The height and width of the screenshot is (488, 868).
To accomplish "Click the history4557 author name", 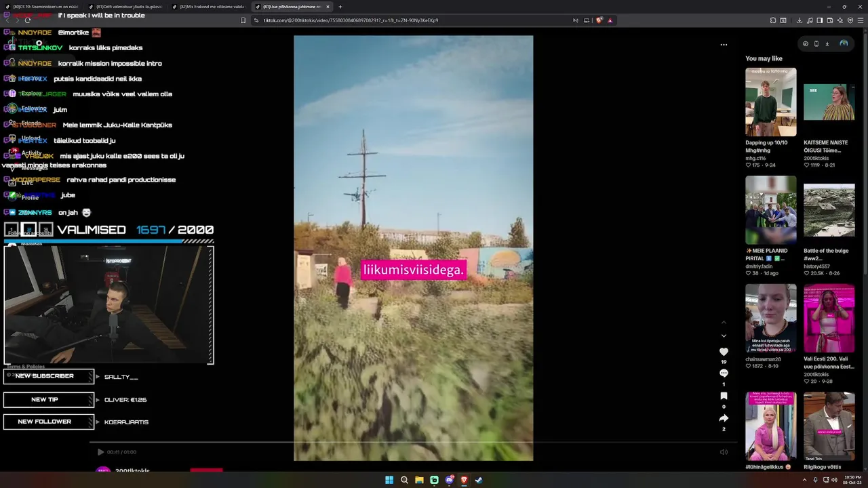I will pos(817,266).
